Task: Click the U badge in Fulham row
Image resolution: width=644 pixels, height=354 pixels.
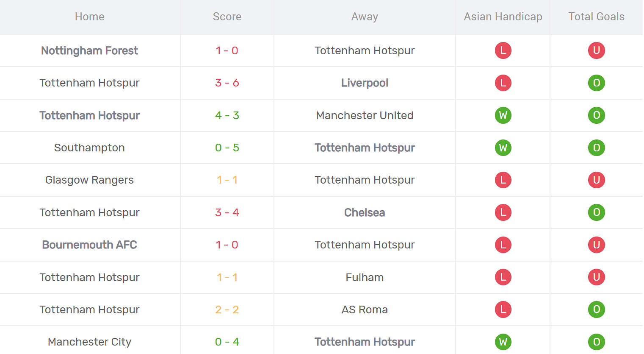Action: pos(596,277)
